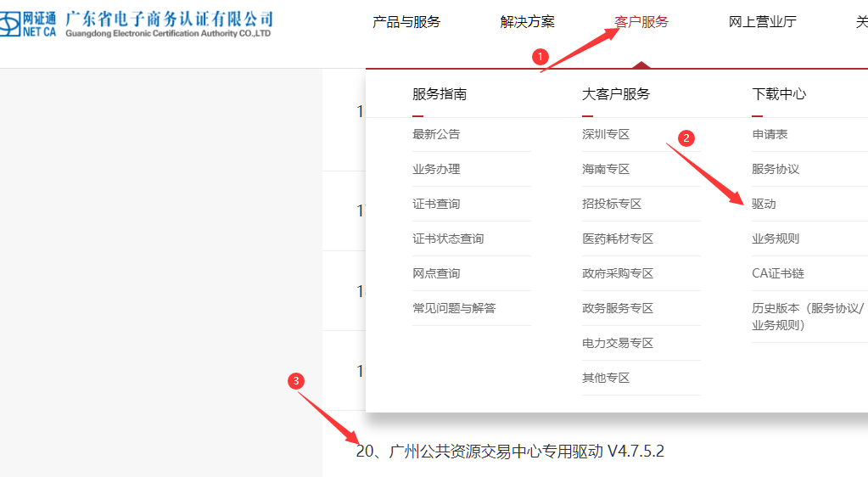Open 历史版本（服务协议/业务规则）link
This screenshot has width=868, height=477.
[807, 316]
